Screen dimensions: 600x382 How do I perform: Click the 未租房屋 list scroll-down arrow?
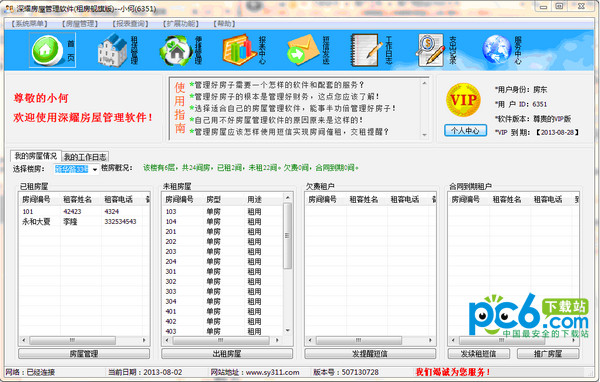click(x=288, y=330)
